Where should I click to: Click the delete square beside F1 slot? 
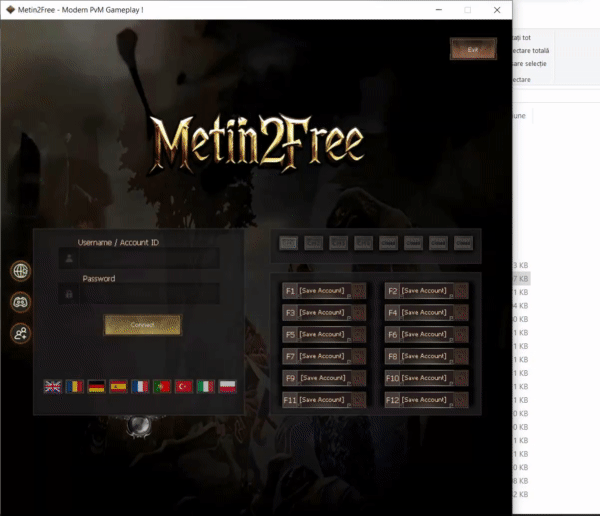[359, 291]
